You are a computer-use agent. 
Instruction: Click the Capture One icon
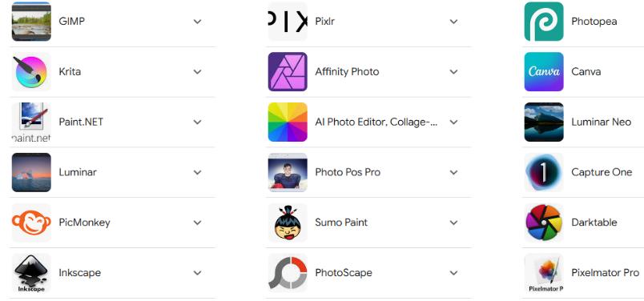[544, 172]
